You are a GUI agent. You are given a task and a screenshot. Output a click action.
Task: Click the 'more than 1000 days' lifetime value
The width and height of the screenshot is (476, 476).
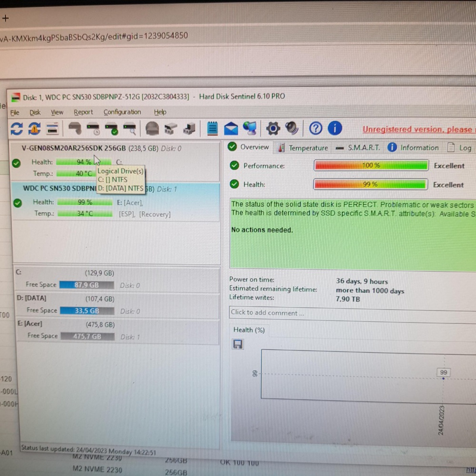[370, 290]
